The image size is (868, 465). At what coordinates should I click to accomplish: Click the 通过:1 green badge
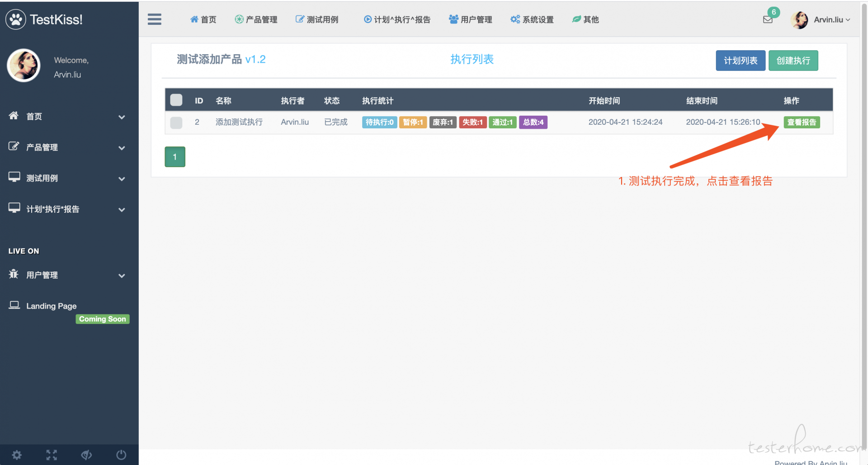(503, 122)
